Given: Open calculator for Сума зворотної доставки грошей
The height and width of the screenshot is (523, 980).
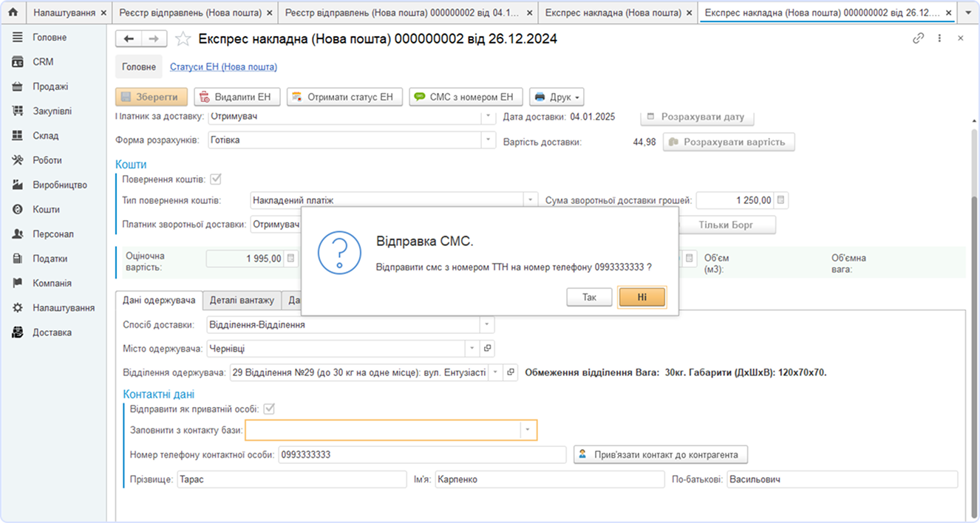Looking at the screenshot, I should (x=782, y=200).
